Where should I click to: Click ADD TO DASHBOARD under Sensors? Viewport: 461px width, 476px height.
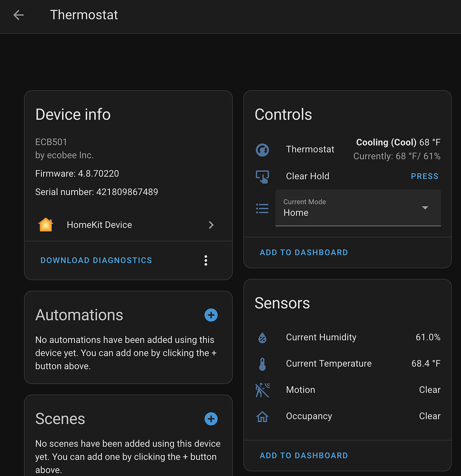point(304,455)
